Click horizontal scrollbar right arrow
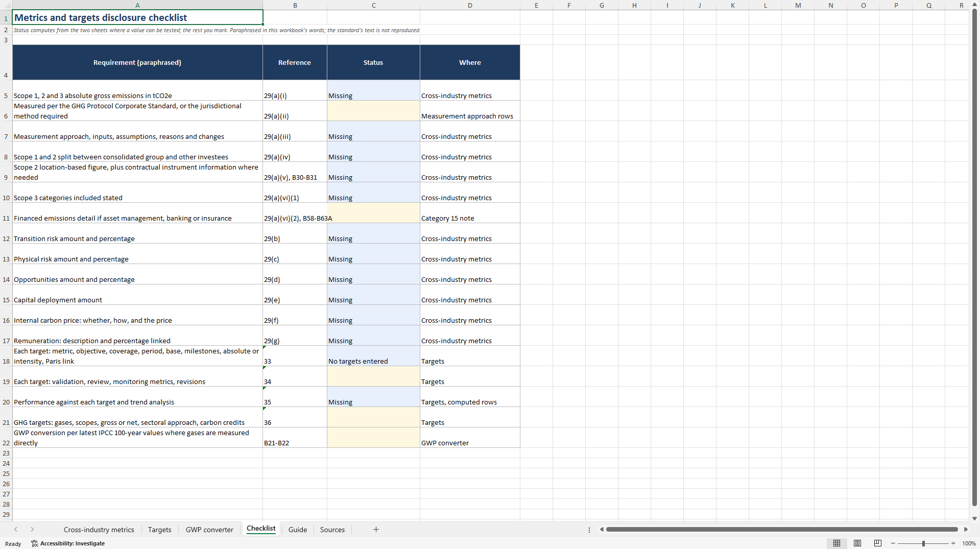 click(966, 530)
